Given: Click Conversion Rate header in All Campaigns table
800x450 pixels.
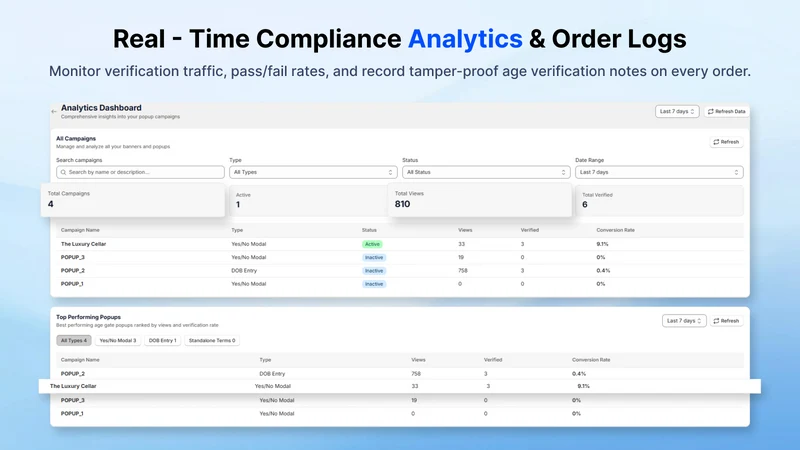Looking at the screenshot, I should coord(615,230).
